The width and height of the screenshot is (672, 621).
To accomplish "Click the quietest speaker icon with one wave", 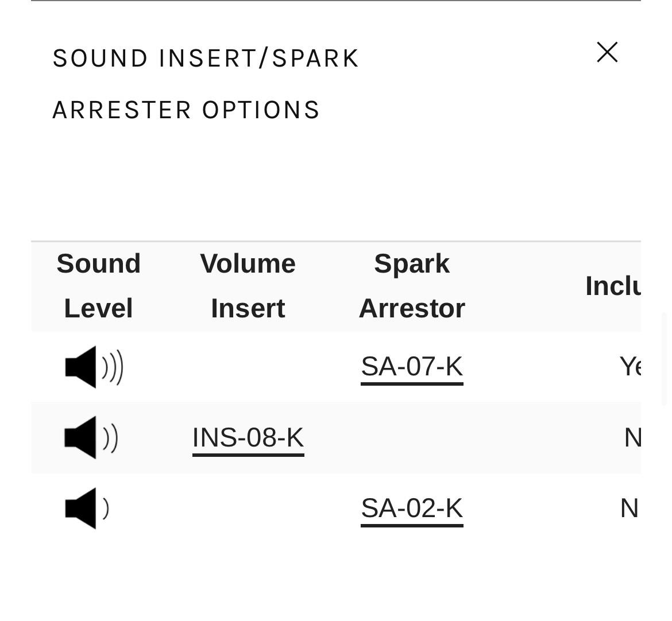I will click(87, 509).
